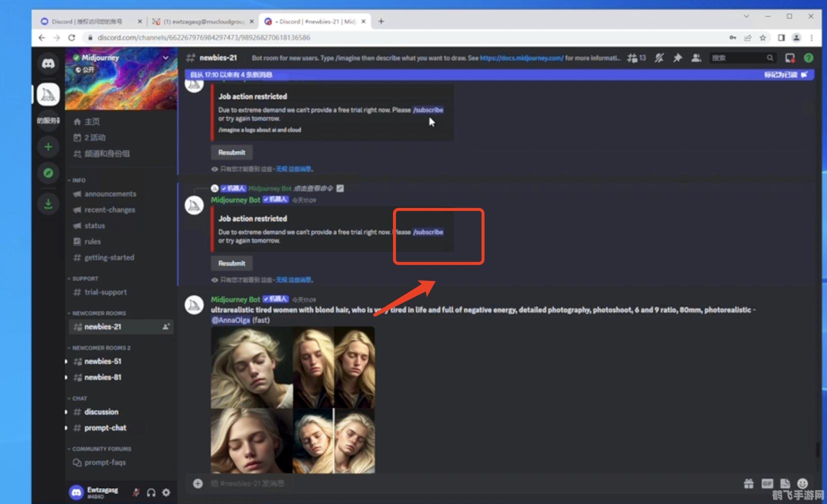Image resolution: width=827 pixels, height=504 pixels.
Task: Open Midjourney server dropdown menu
Action: tap(165, 58)
